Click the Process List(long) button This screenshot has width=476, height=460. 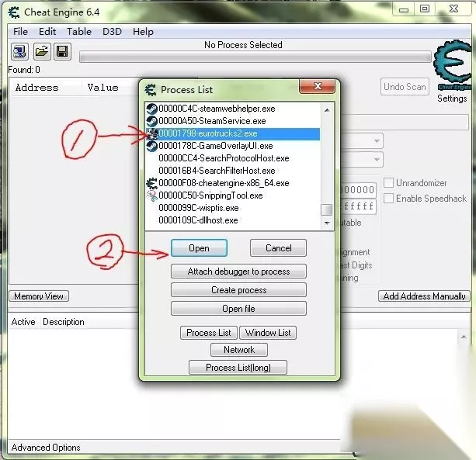pos(238,368)
